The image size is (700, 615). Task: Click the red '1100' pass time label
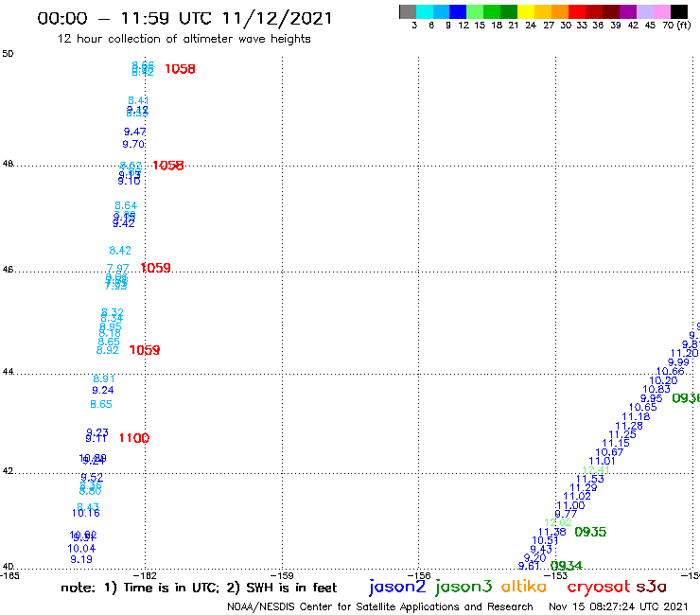[x=134, y=438]
